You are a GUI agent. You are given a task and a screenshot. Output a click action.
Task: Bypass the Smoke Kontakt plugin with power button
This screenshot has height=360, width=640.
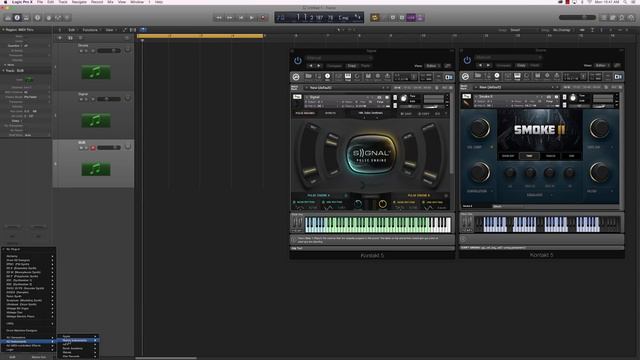[467, 60]
